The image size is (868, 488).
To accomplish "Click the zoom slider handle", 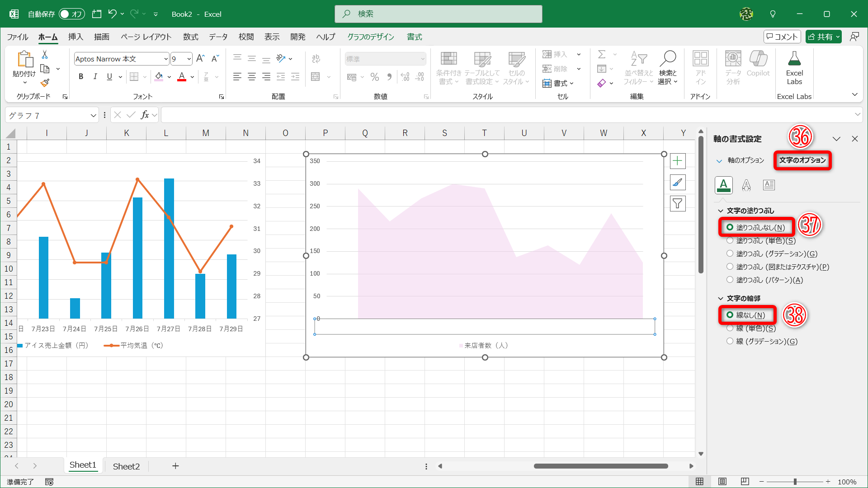I will (795, 482).
